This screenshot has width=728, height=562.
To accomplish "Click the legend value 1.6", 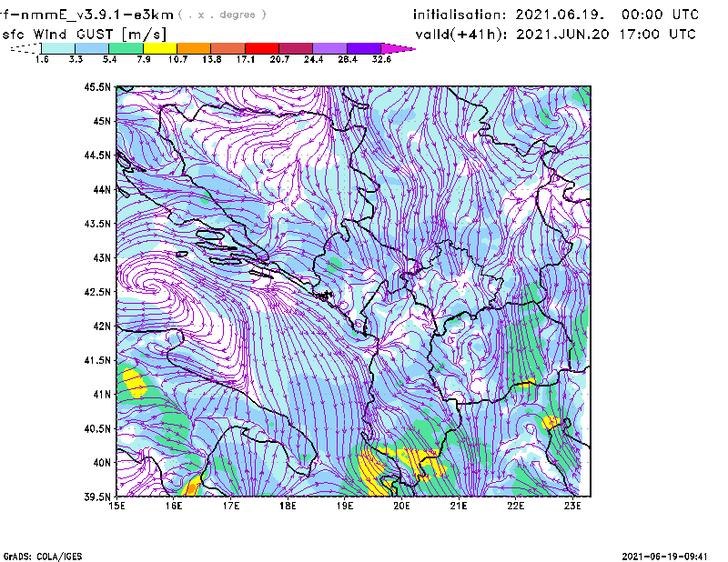I will click(42, 59).
